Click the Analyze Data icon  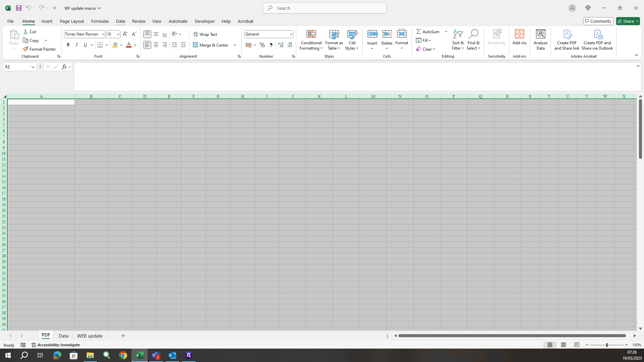click(540, 34)
